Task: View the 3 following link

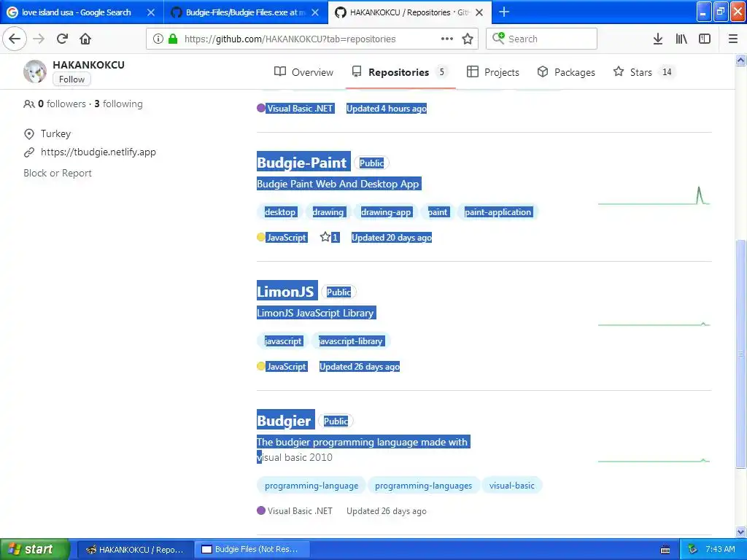Action: point(118,104)
